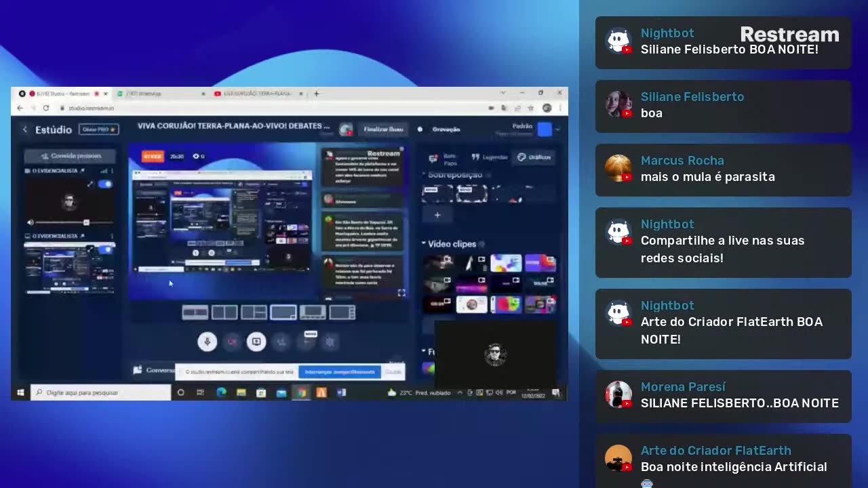Screen dimensions: 868x488
Task: Click the control button tagged NOVO
Action: (x=307, y=341)
